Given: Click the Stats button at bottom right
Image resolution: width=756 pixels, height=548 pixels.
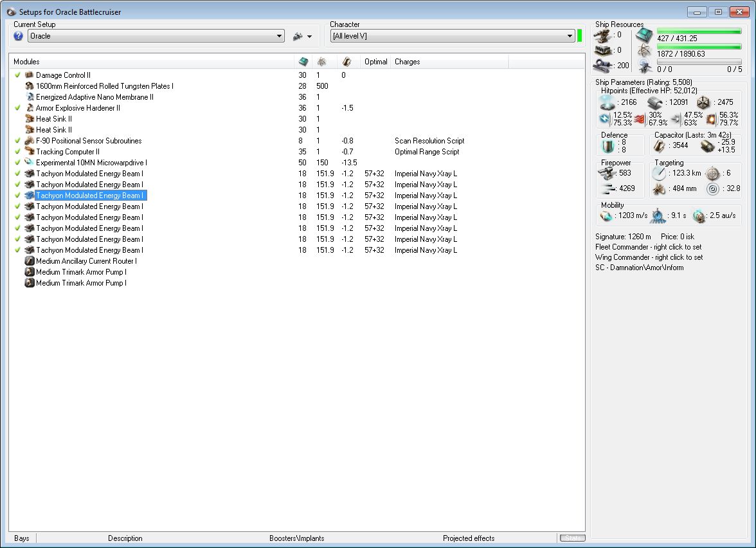Looking at the screenshot, I should click(x=572, y=538).
